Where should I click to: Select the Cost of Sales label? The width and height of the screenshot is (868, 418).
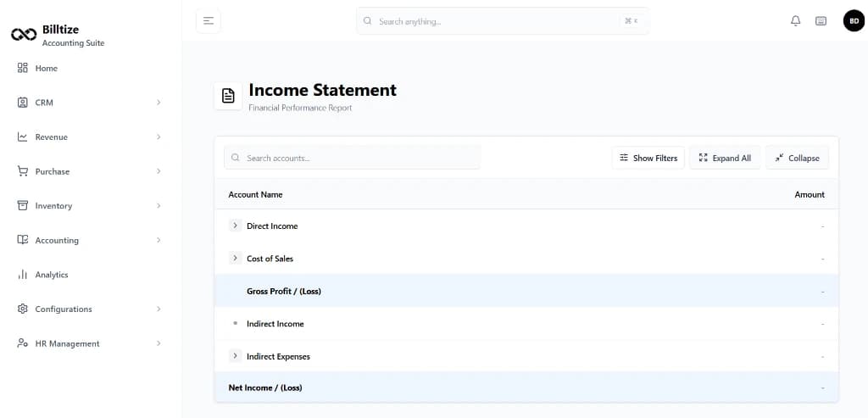tap(270, 259)
